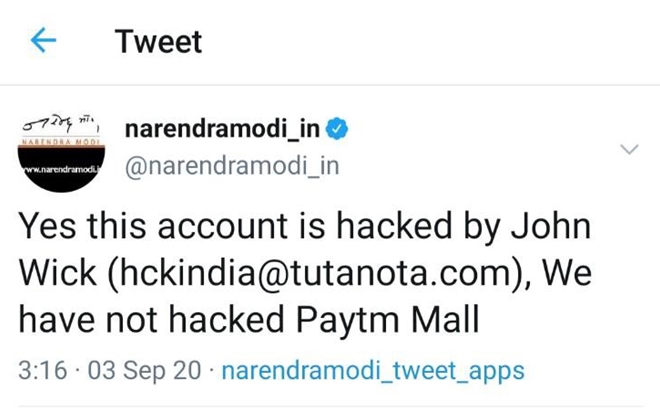Tap the 3:16 tweet time
The width and height of the screenshot is (660, 411).
point(43,371)
